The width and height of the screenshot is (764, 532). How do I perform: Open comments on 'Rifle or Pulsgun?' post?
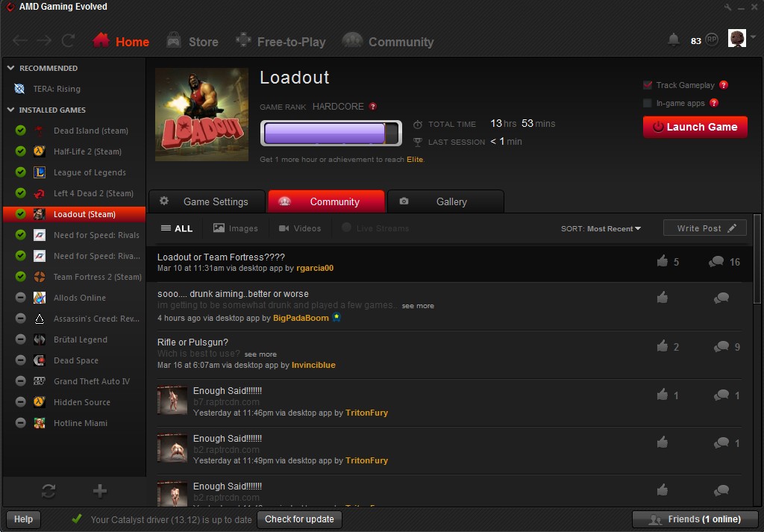(x=721, y=346)
